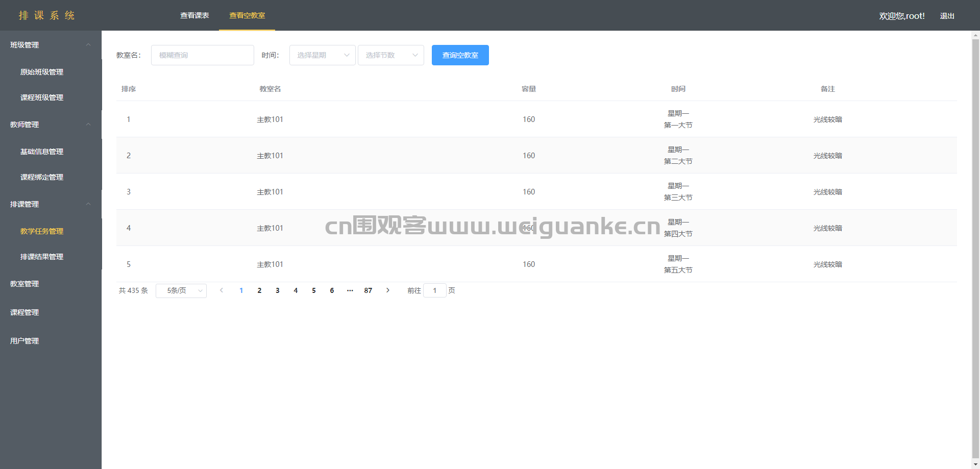This screenshot has width=980, height=469.
Task: Click the 查询空教室 button
Action: pos(460,55)
